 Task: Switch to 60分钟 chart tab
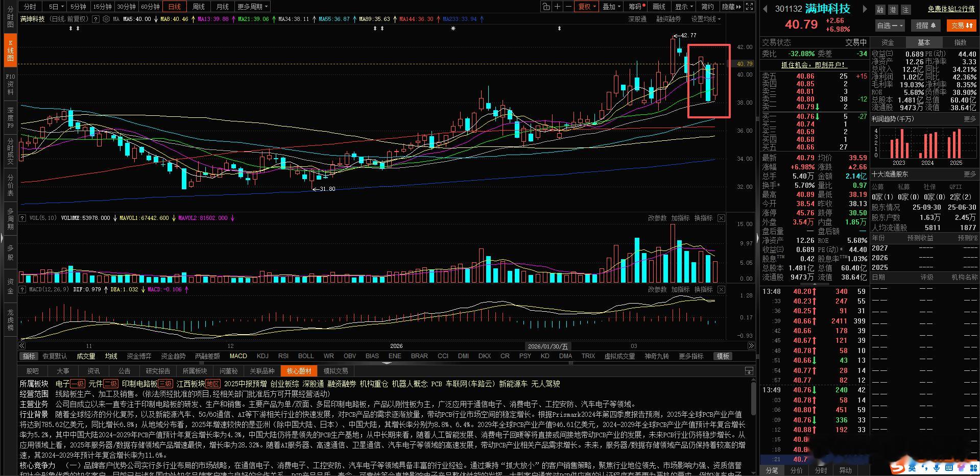click(x=150, y=7)
